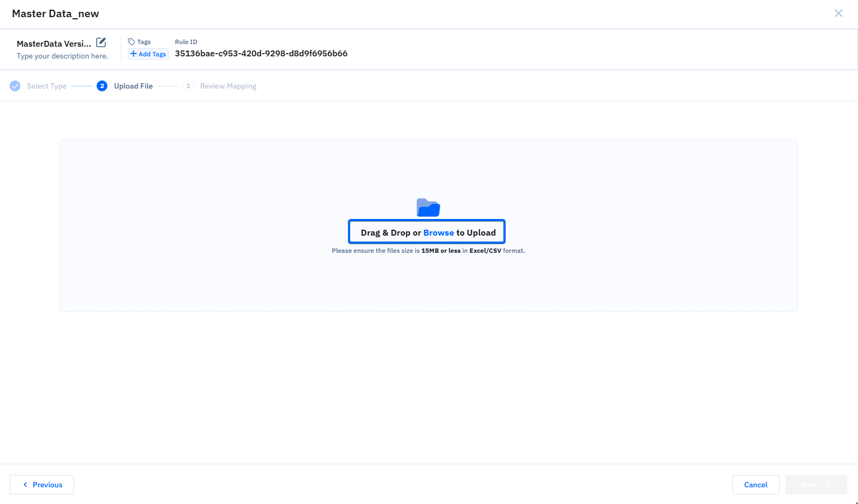
Task: Click the Tags label icon
Action: click(132, 42)
